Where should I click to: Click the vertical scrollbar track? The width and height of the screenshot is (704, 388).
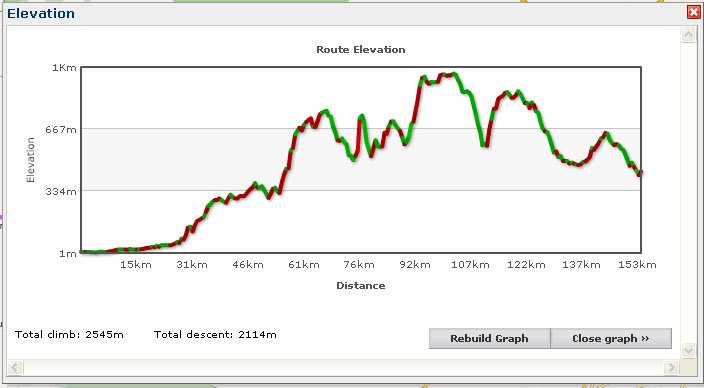click(688, 193)
